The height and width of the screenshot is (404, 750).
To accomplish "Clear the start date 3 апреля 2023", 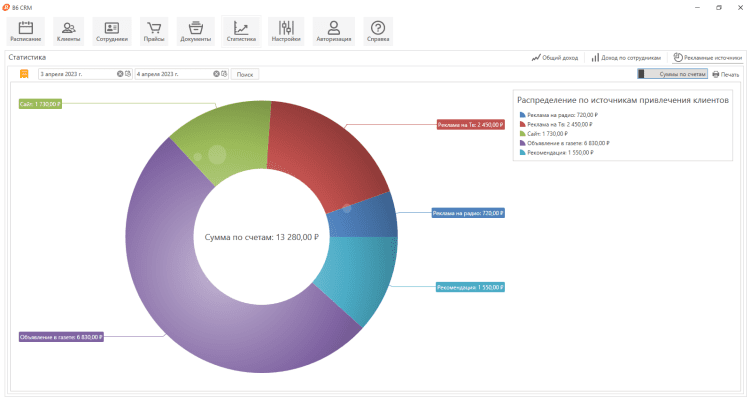I will click(x=120, y=74).
